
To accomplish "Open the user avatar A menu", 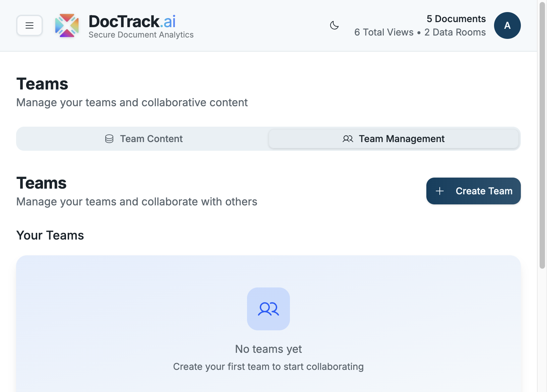I will 507,25.
